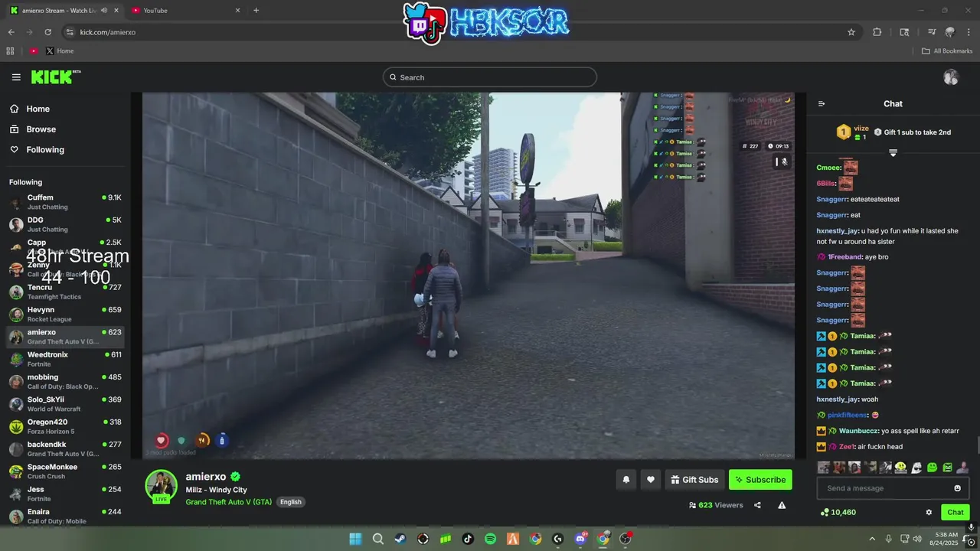Viewport: 980px width, 551px height.
Task: Open Oregon420 Forza Horizon channel
Action: tap(65, 426)
